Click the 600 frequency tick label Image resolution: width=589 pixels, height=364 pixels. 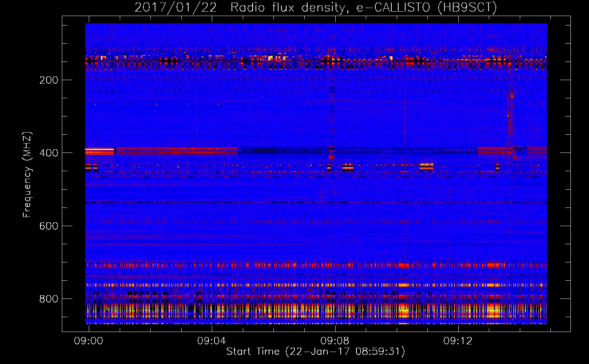click(49, 226)
